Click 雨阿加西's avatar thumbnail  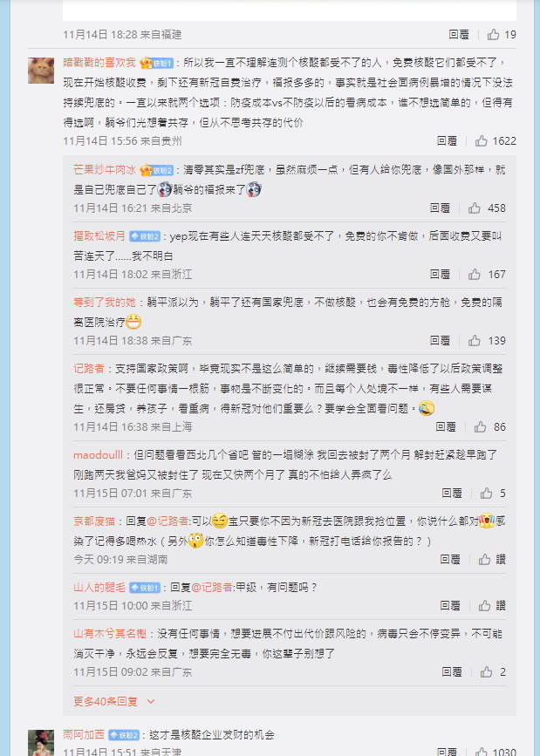pos(41,743)
